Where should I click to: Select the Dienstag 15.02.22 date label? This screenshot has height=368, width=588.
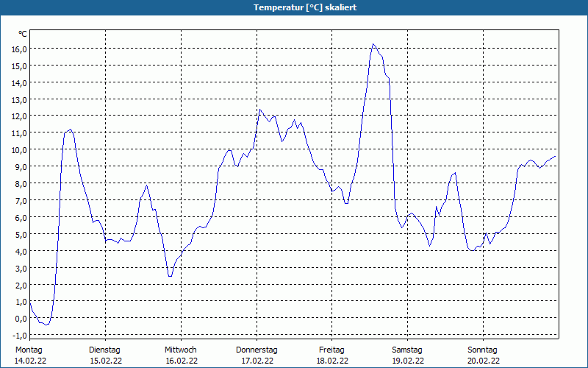point(105,355)
